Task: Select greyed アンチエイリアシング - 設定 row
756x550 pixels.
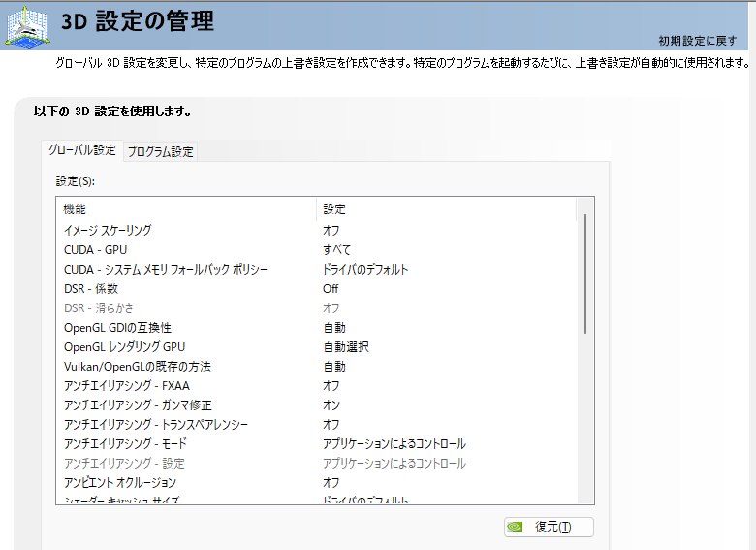Action: (x=316, y=463)
